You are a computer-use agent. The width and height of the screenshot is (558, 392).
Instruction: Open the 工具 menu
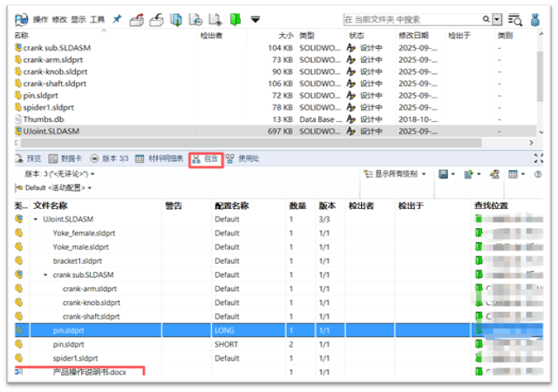pyautogui.click(x=97, y=18)
